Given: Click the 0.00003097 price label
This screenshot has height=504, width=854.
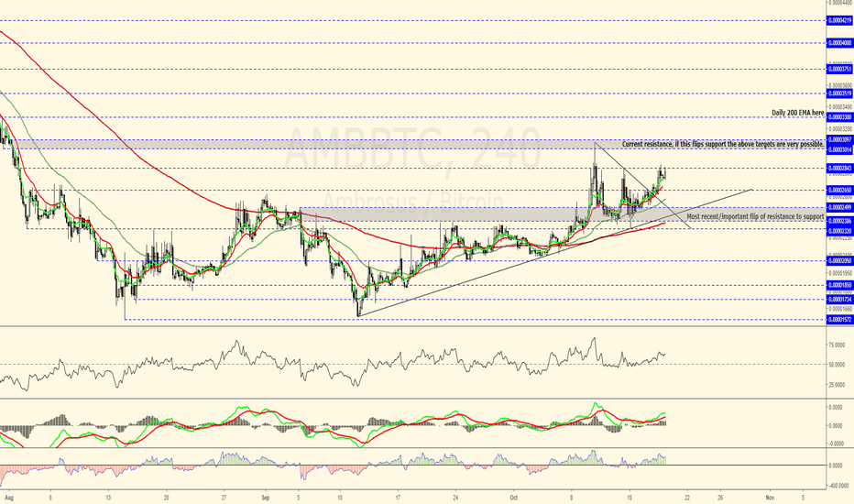Looking at the screenshot, I should [x=839, y=140].
